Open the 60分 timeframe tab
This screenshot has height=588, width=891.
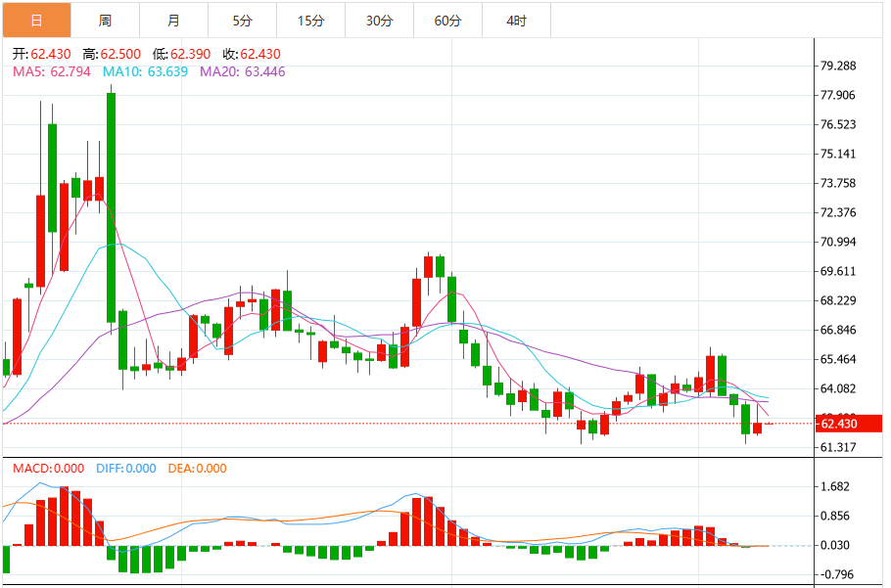click(447, 21)
